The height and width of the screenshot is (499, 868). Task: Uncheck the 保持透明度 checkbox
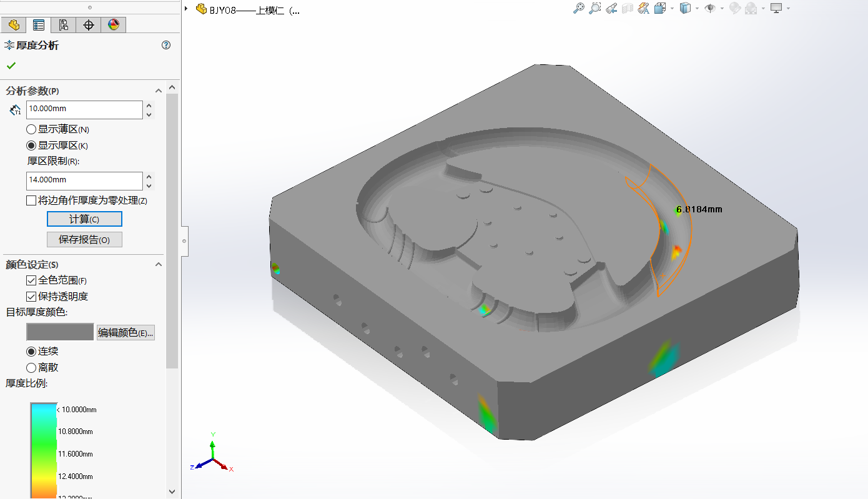(31, 297)
